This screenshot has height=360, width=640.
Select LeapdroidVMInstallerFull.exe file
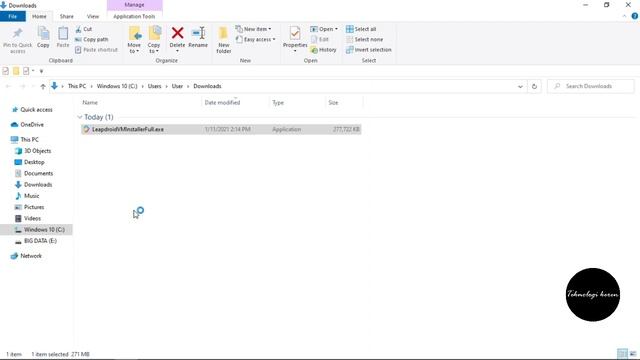tap(221, 129)
